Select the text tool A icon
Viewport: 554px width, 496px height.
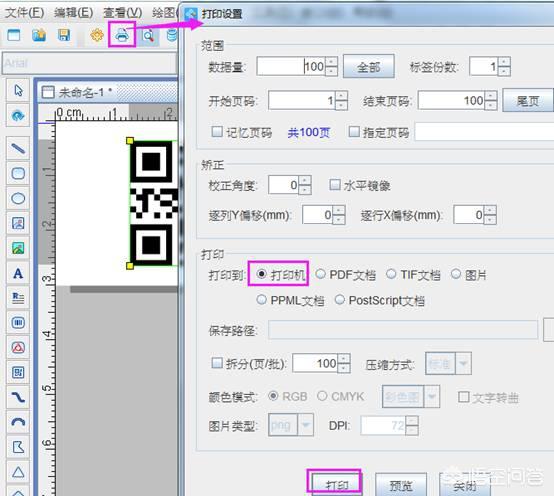click(18, 273)
